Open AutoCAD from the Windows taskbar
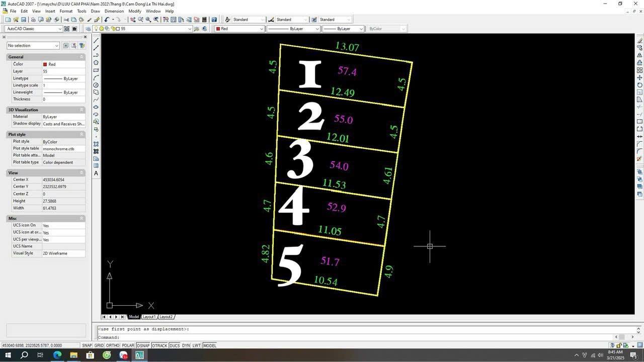 coord(139,355)
